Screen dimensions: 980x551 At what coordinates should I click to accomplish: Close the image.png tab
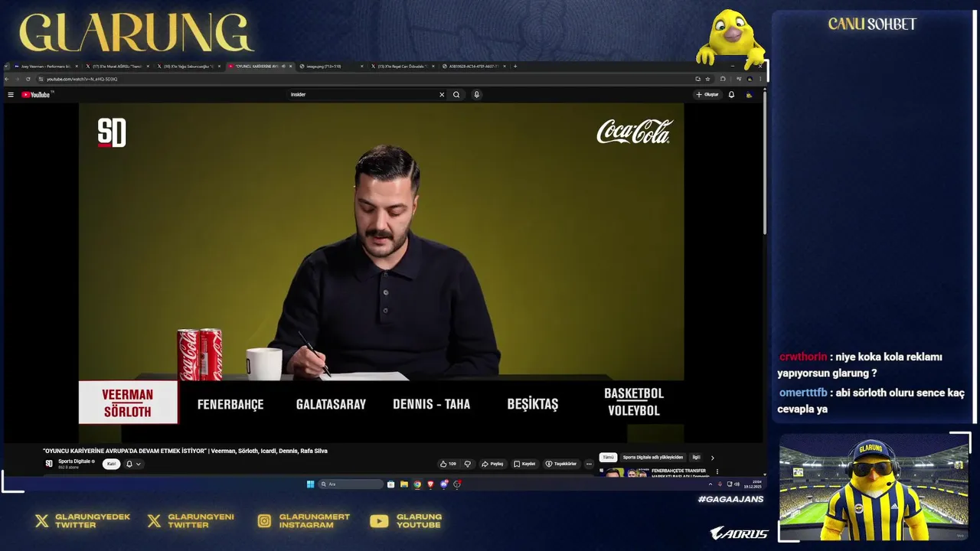pyautogui.click(x=362, y=67)
